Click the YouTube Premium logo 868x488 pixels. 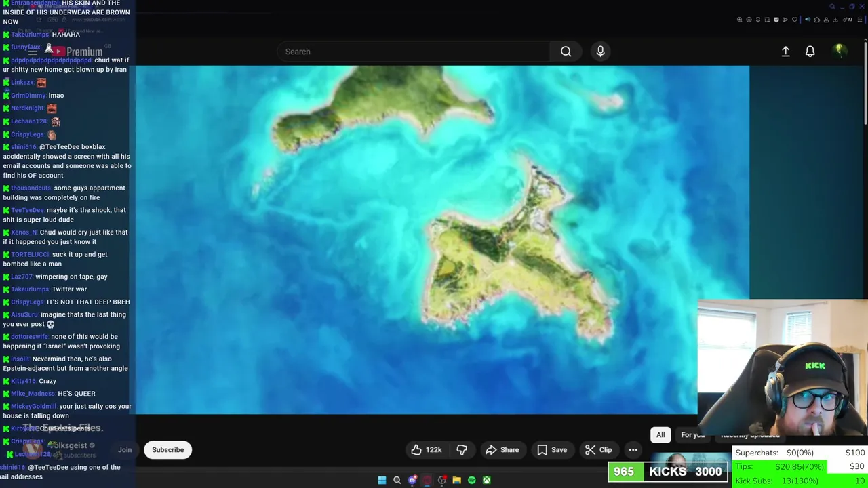click(77, 52)
